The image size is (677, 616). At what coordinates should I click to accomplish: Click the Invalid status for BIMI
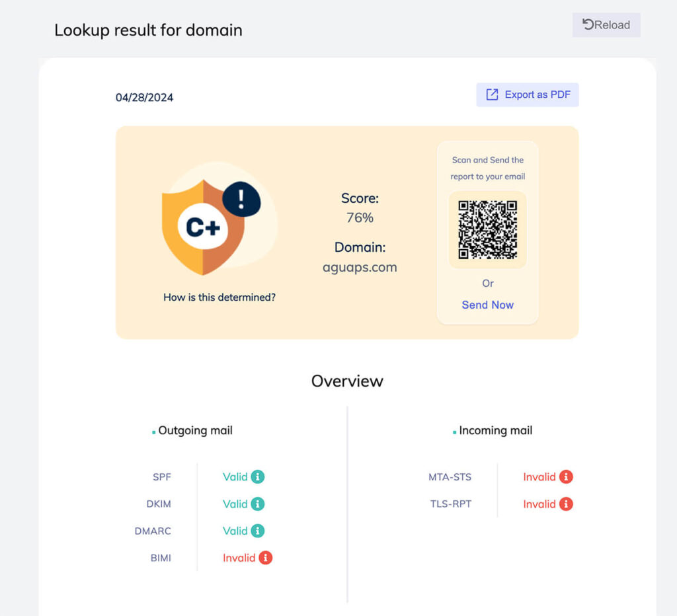(x=239, y=558)
